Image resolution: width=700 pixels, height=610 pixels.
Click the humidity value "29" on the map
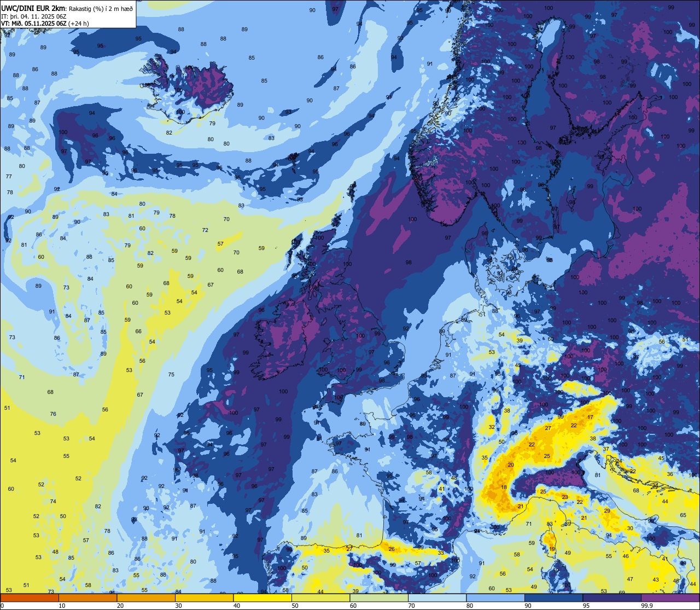pos(607,510)
